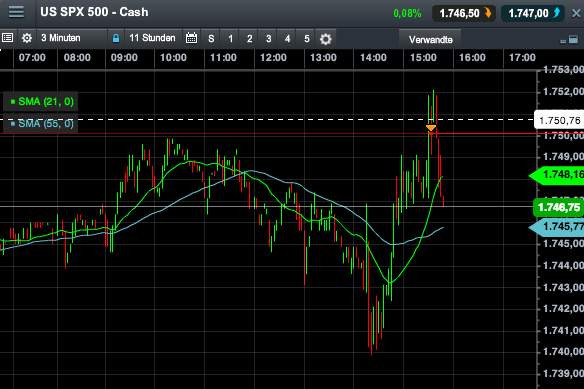Open the Verwandte tab
The image size is (584, 389).
431,39
